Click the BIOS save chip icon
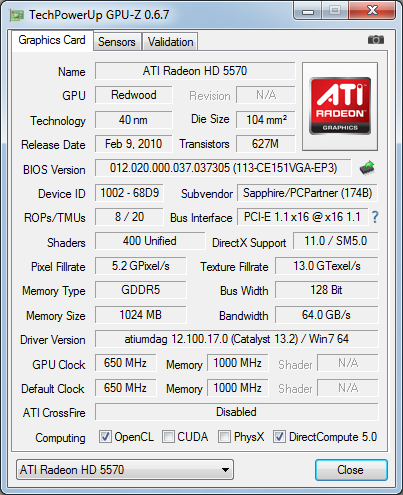 point(367,168)
